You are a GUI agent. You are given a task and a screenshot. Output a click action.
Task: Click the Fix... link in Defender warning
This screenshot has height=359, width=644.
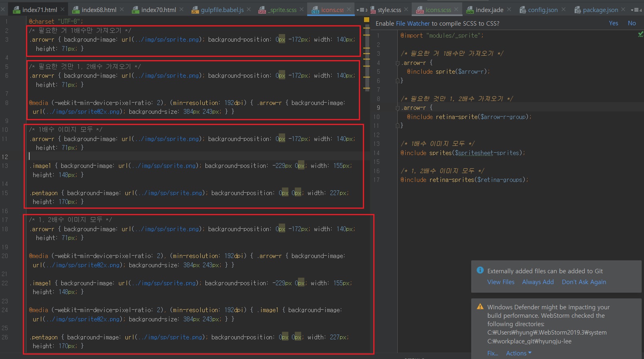click(x=493, y=353)
